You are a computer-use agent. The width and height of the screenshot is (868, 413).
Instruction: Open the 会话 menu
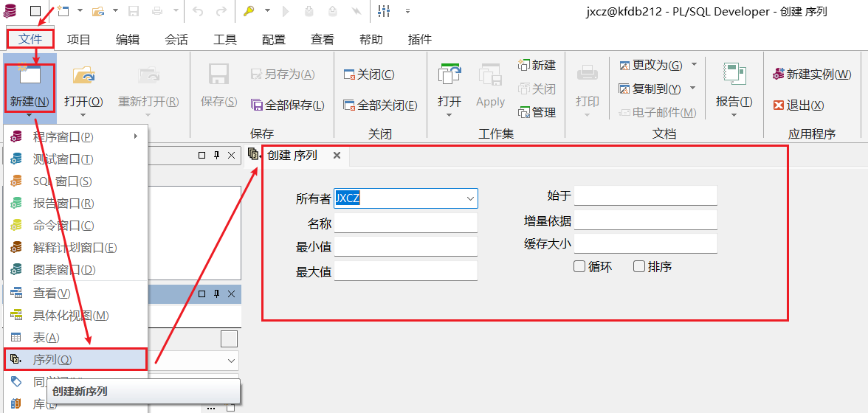point(176,39)
